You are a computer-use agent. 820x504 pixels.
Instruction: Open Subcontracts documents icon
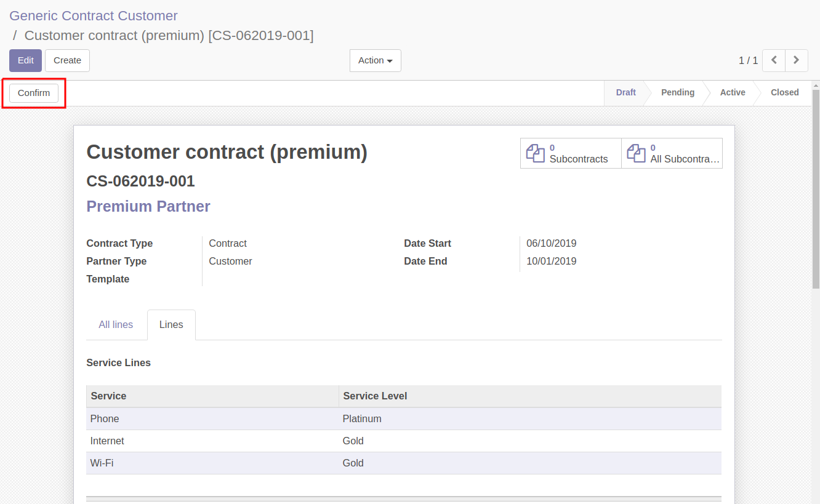click(535, 153)
